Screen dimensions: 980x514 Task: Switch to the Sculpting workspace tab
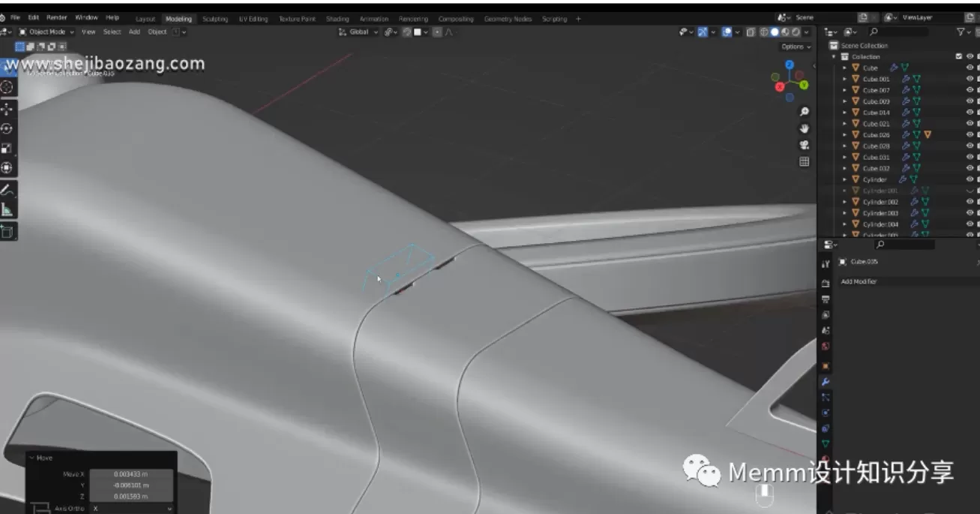click(x=214, y=19)
